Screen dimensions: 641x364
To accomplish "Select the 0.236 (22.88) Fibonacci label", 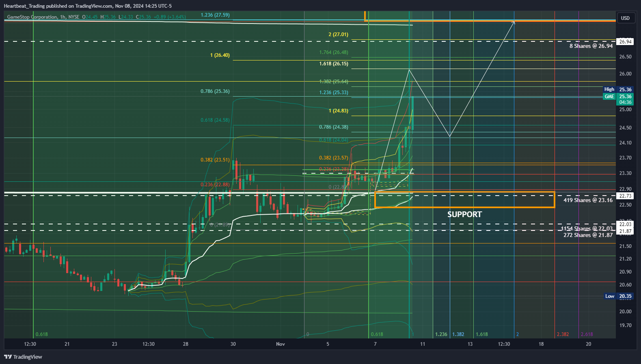I will tap(215, 185).
